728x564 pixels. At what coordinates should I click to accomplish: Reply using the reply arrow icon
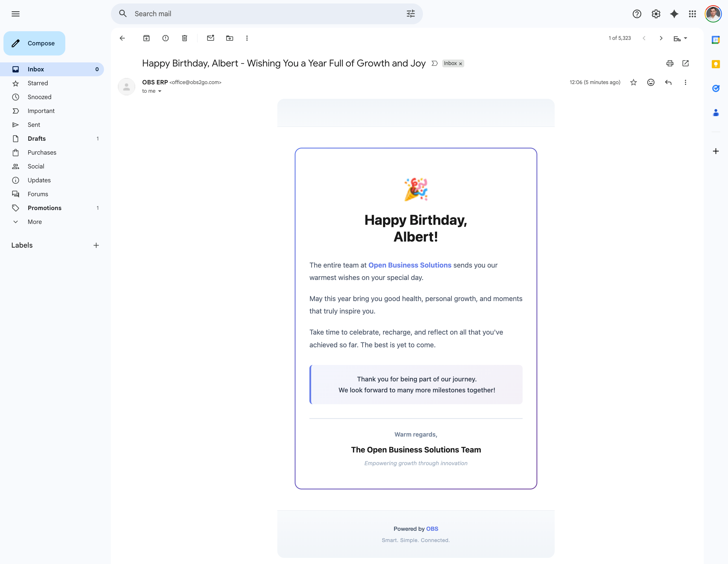668,82
